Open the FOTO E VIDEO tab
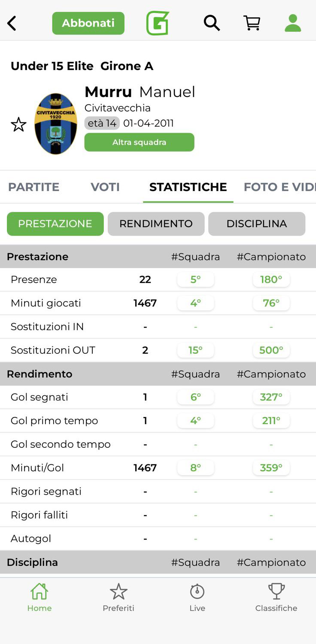Image resolution: width=316 pixels, height=644 pixels. [279, 187]
